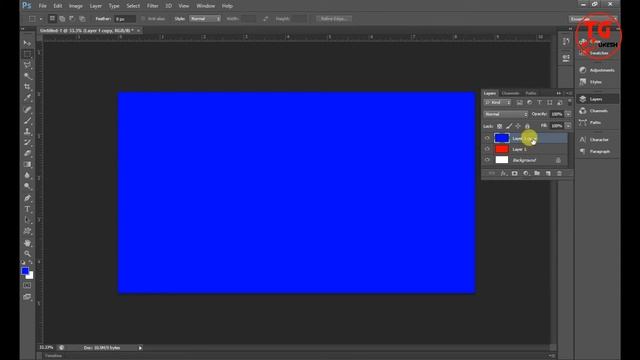Select the Dodge tool

(x=27, y=187)
